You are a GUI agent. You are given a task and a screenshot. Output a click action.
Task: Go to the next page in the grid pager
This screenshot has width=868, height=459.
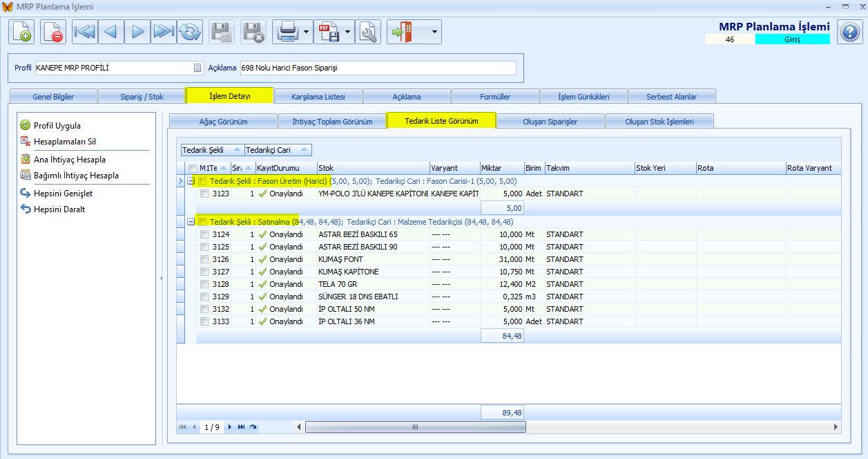[x=230, y=427]
